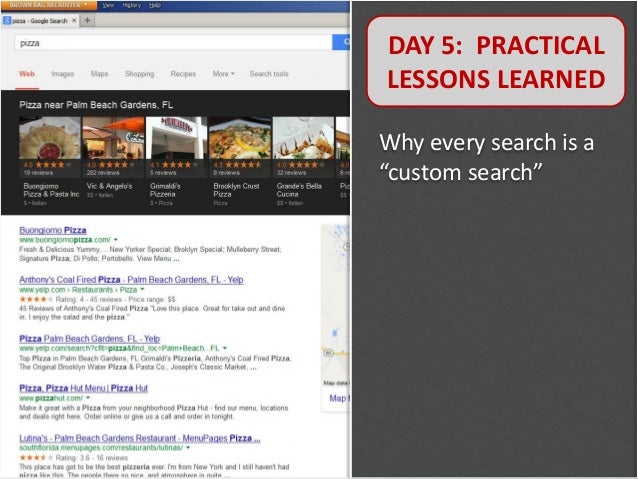
Task: Switch to the Maps tab
Action: point(99,74)
